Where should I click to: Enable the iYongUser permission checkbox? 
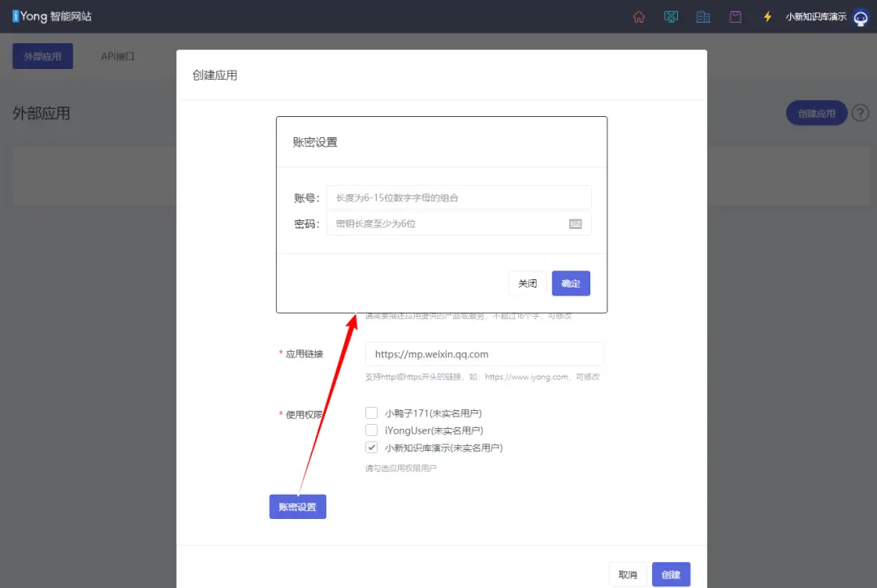pyautogui.click(x=372, y=430)
